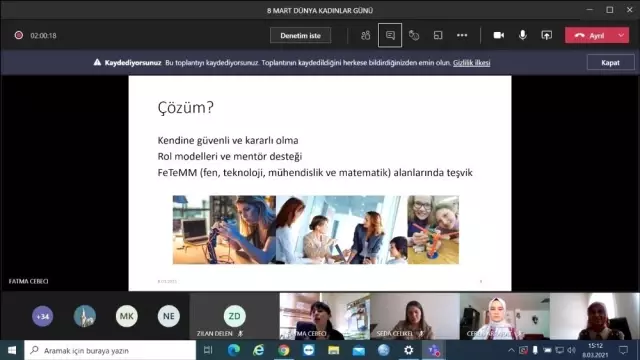The height and width of the screenshot is (360, 640).
Task: Open reactions and raise hand icon
Action: 414,36
